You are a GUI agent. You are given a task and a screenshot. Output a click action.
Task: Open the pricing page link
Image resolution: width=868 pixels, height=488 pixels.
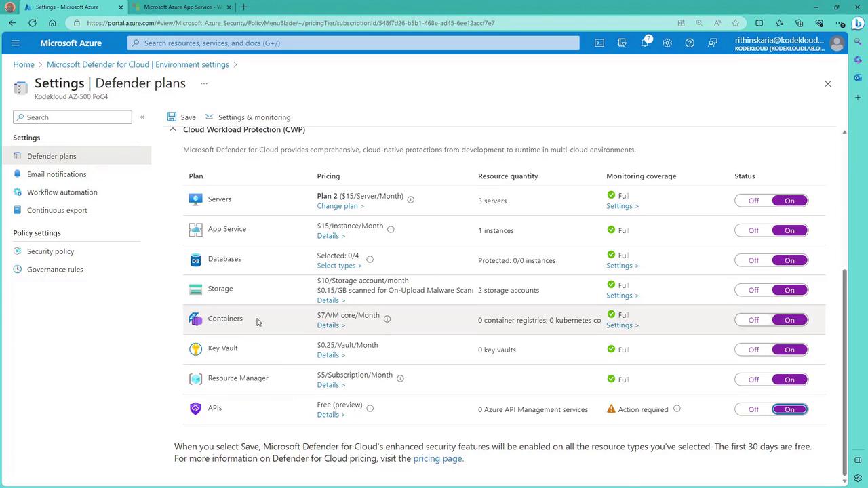(437, 458)
